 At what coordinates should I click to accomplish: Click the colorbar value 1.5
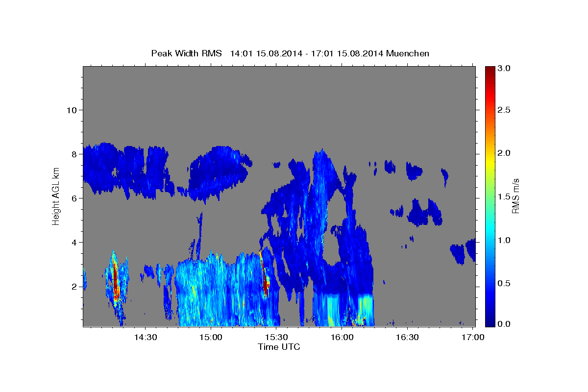504,196
